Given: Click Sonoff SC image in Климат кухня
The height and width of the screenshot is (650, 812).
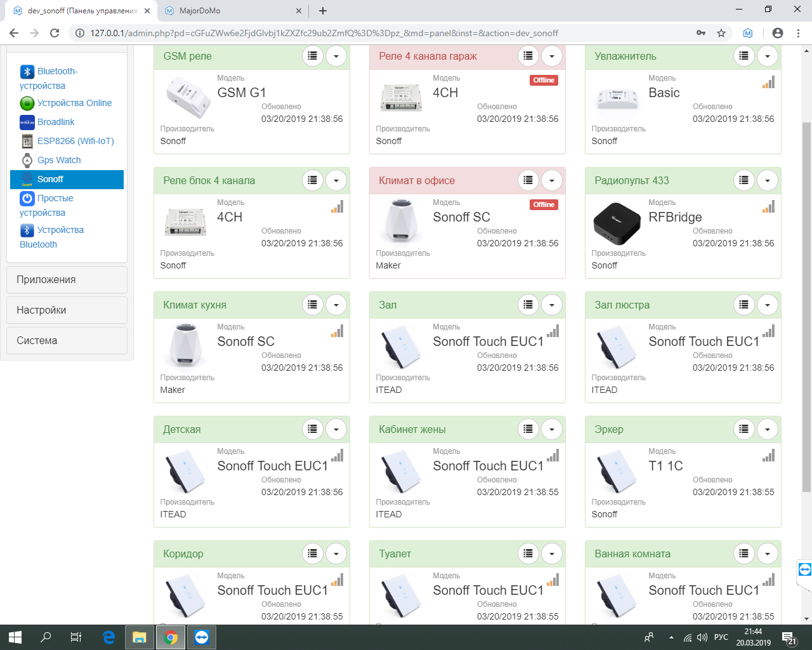Looking at the screenshot, I should pos(186,346).
